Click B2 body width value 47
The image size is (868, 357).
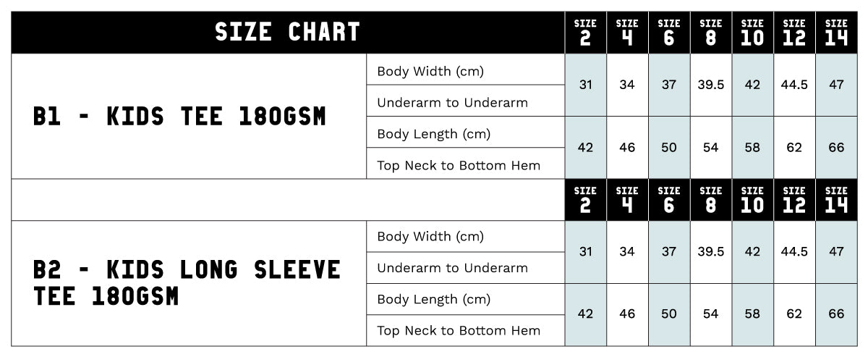click(836, 251)
